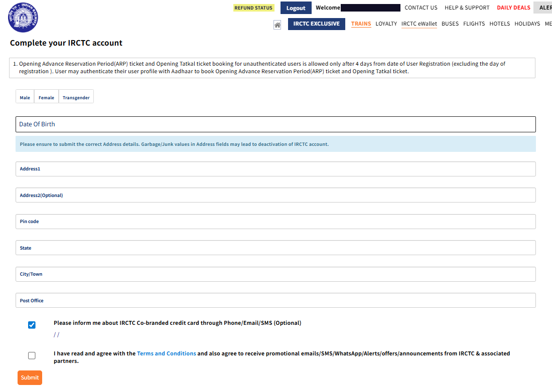Open the Terms and Conditions link

(166, 353)
